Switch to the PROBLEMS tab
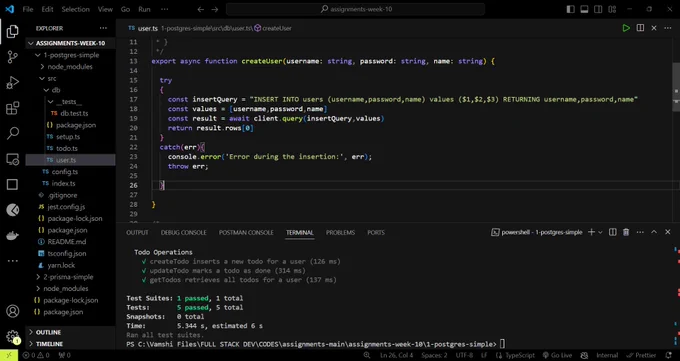The image size is (680, 361). point(340,233)
